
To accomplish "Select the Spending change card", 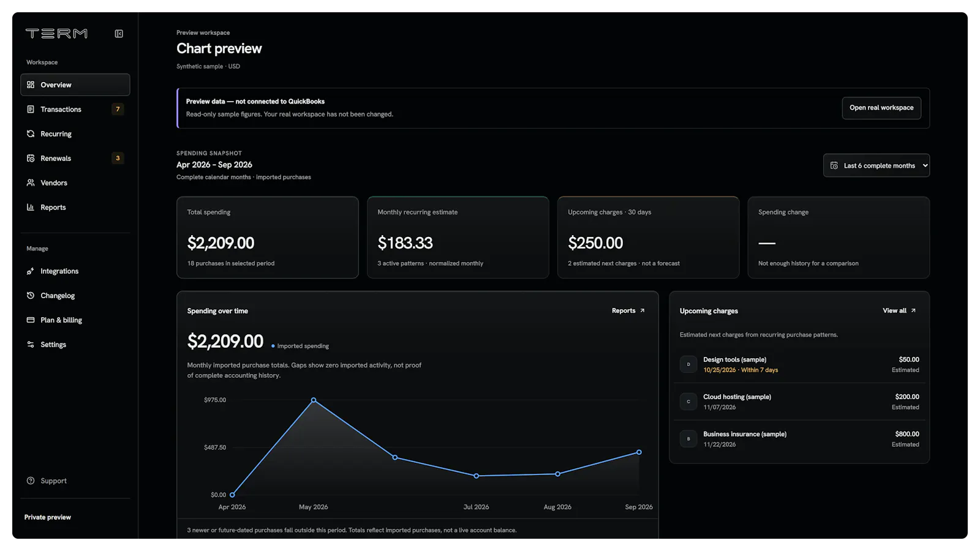I will pos(839,238).
